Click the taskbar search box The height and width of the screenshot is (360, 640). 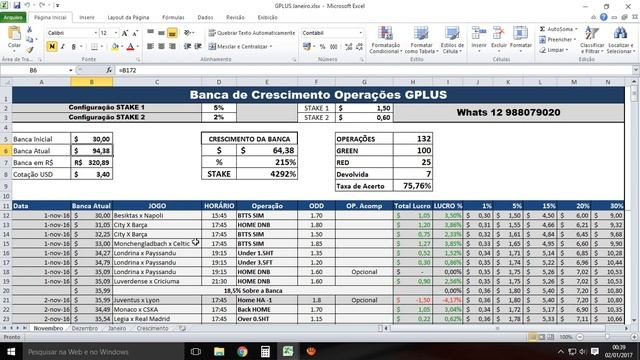click(x=103, y=351)
